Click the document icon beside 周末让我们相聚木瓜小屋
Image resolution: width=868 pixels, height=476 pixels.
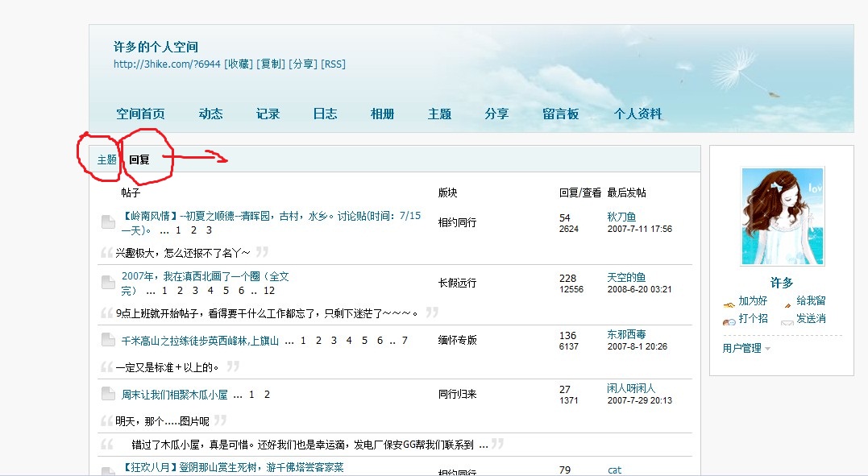click(x=108, y=394)
